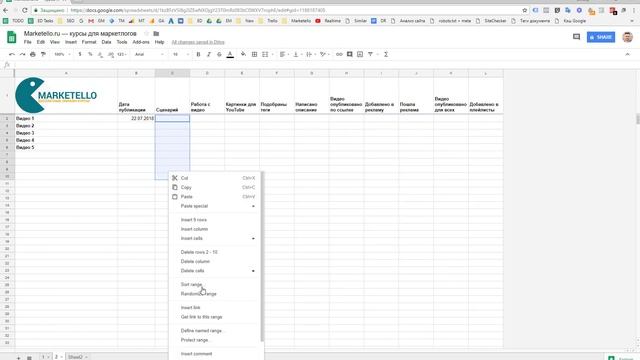Open the text wrapping dropdown
Viewport: 640px width, 360px height.
click(x=310, y=54)
